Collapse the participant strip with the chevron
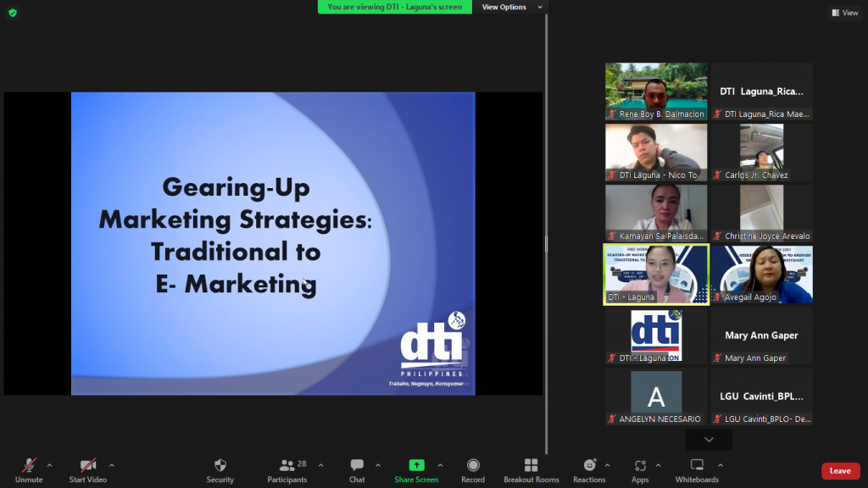 tap(708, 439)
